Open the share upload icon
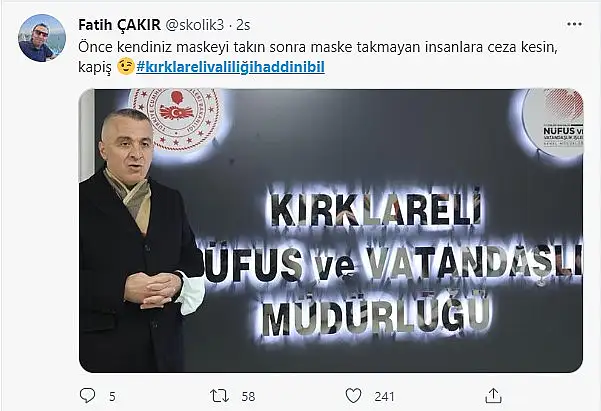The width and height of the screenshot is (601, 411). click(493, 395)
